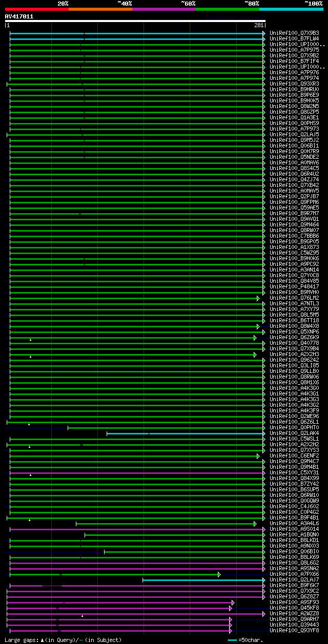328x644 pixels.
Task: Click the cyan alignment bar for Q2LAK4
Action: 186,433
